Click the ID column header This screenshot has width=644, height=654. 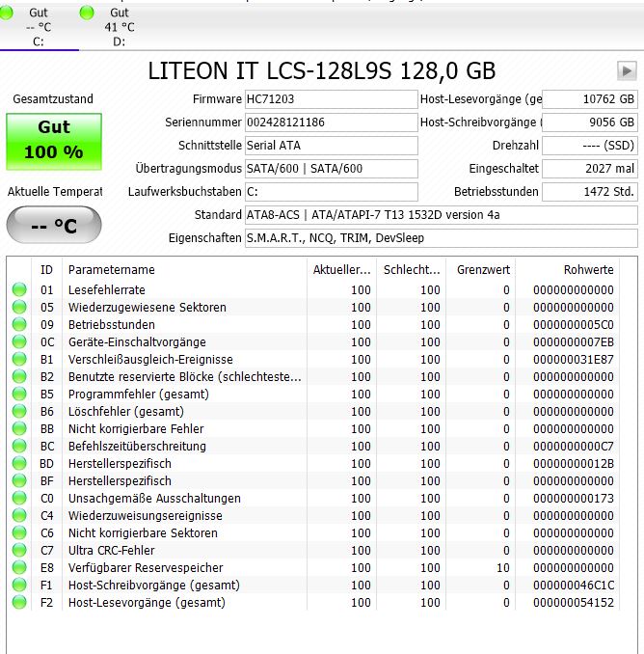46,270
